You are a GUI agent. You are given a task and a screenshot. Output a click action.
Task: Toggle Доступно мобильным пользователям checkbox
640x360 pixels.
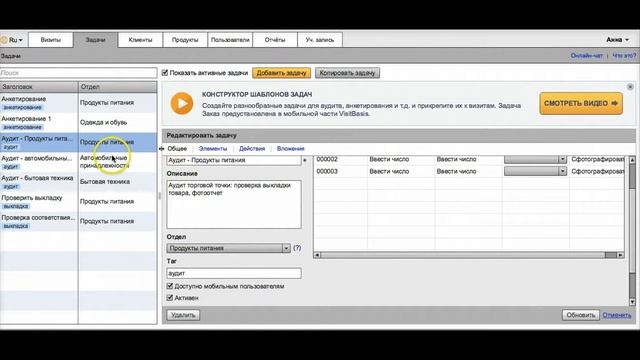[170, 286]
